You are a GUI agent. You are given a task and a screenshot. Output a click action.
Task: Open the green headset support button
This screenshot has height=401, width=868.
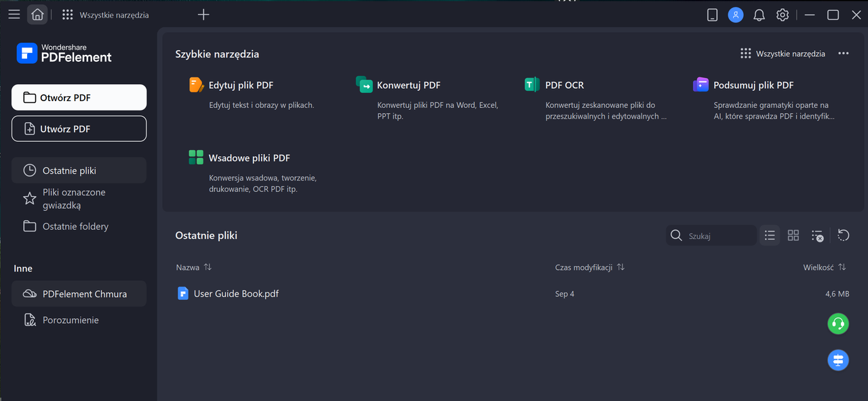[x=838, y=324]
